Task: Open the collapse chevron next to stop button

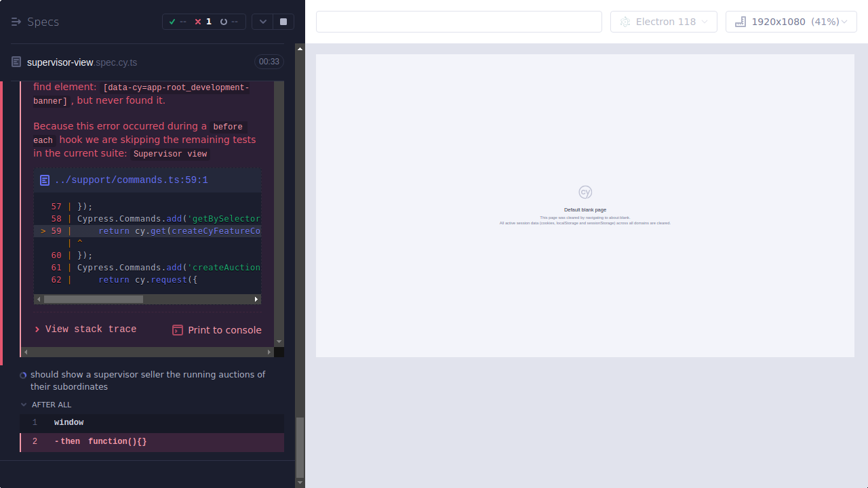Action: [262, 21]
